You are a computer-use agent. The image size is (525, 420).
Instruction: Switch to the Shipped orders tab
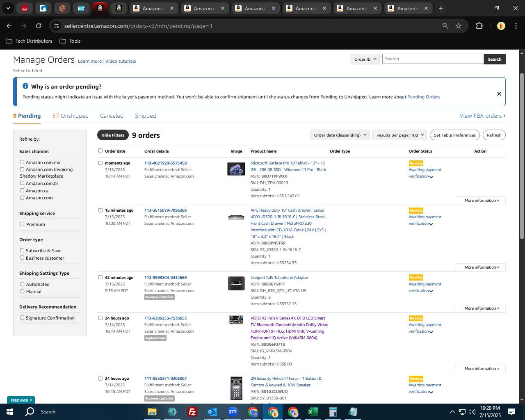146,116
